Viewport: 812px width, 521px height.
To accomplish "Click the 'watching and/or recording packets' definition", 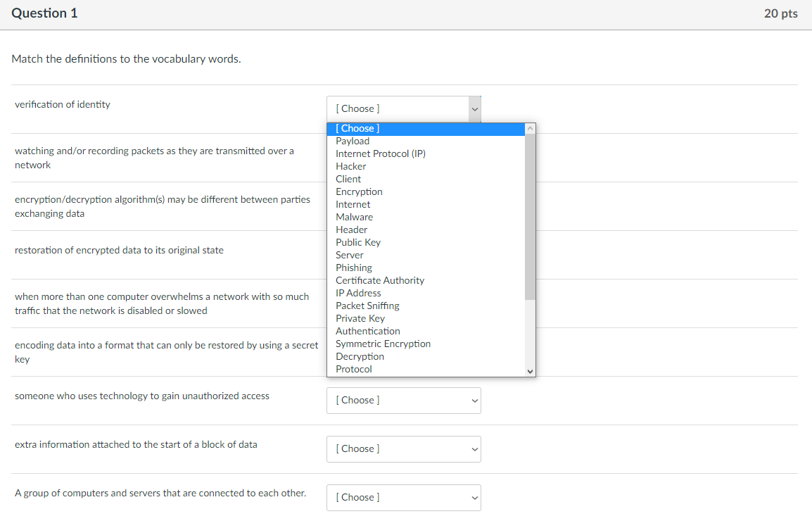I will tap(154, 158).
